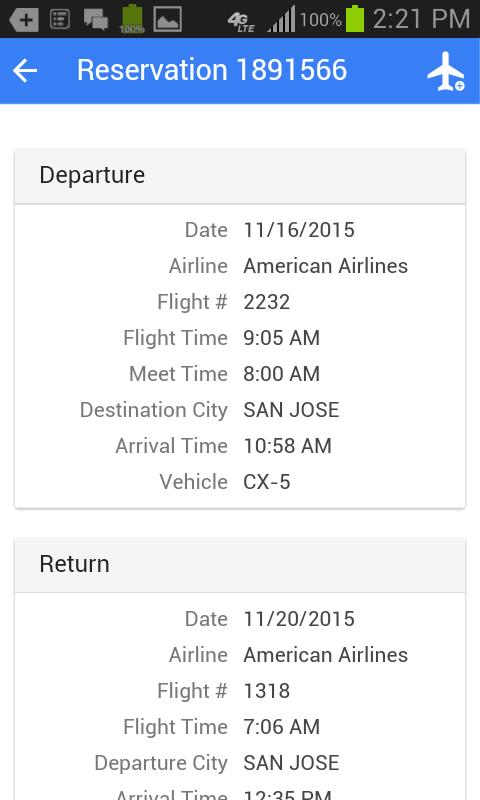Tap departure flight number 2232
The image size is (480, 800).
tap(267, 302)
